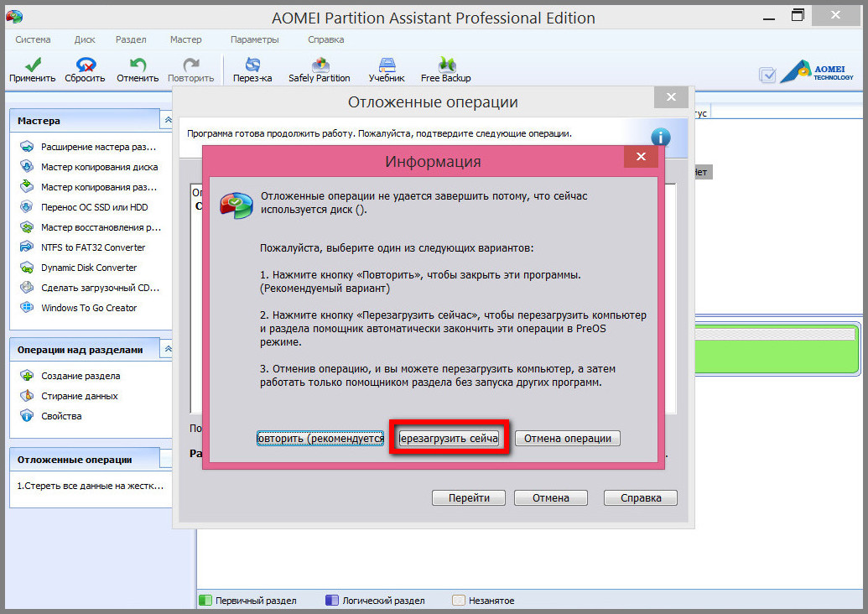Collapse the Операции над разделами panel
The height and width of the screenshot is (614, 868).
(x=168, y=349)
